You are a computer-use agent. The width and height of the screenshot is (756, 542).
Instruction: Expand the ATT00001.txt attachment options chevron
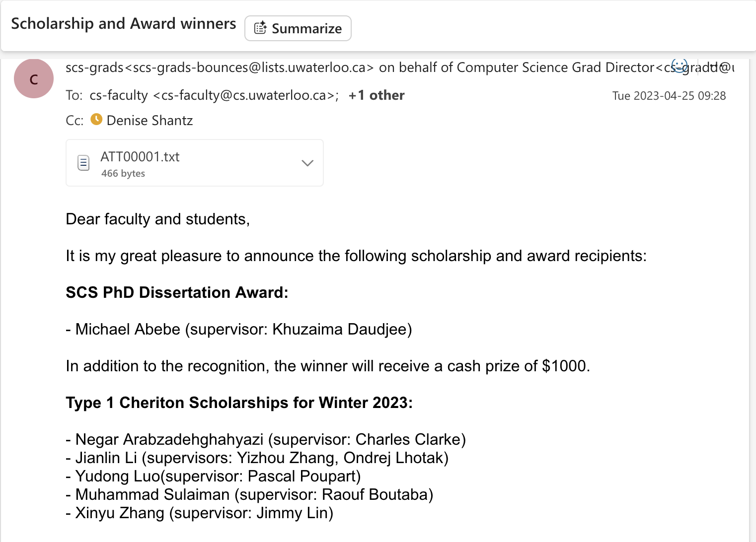tap(307, 163)
